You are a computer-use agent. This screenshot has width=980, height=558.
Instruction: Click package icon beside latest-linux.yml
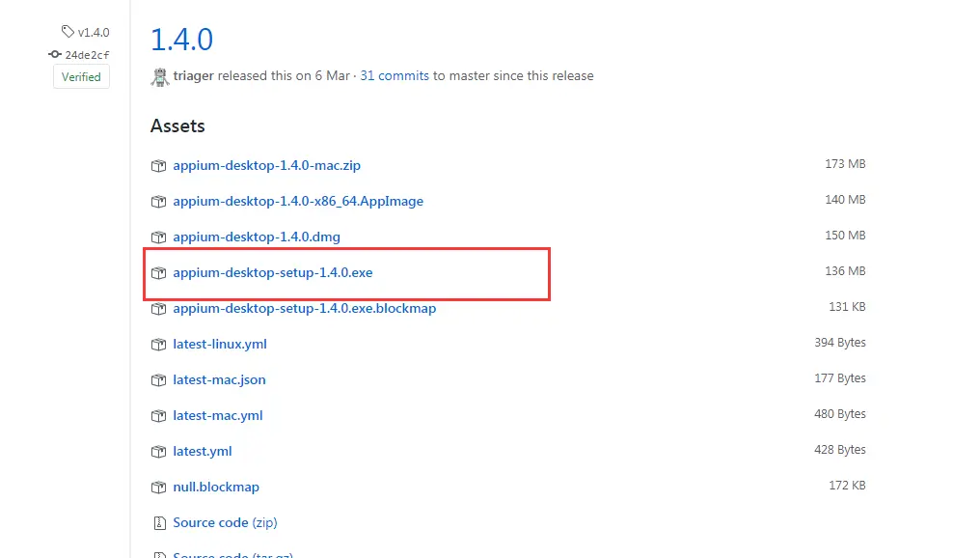[x=159, y=344]
